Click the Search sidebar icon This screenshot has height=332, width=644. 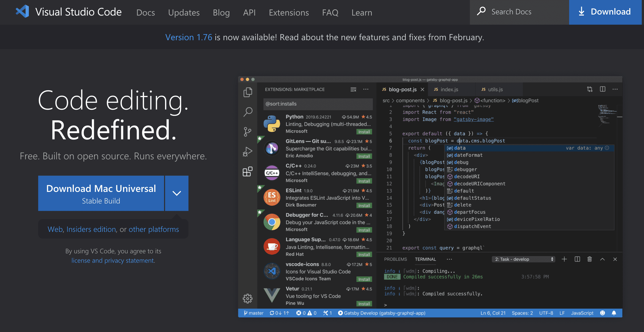coord(248,111)
